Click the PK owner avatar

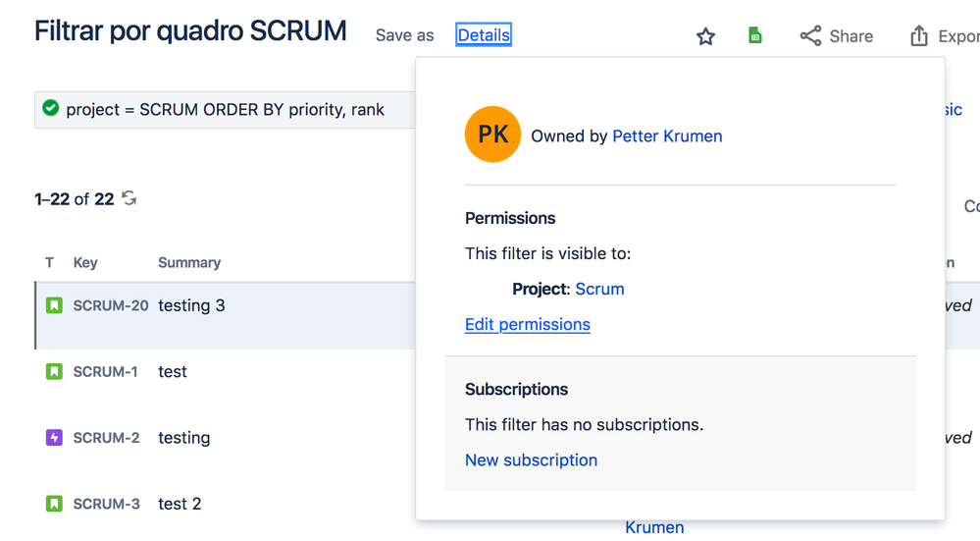pyautogui.click(x=492, y=135)
